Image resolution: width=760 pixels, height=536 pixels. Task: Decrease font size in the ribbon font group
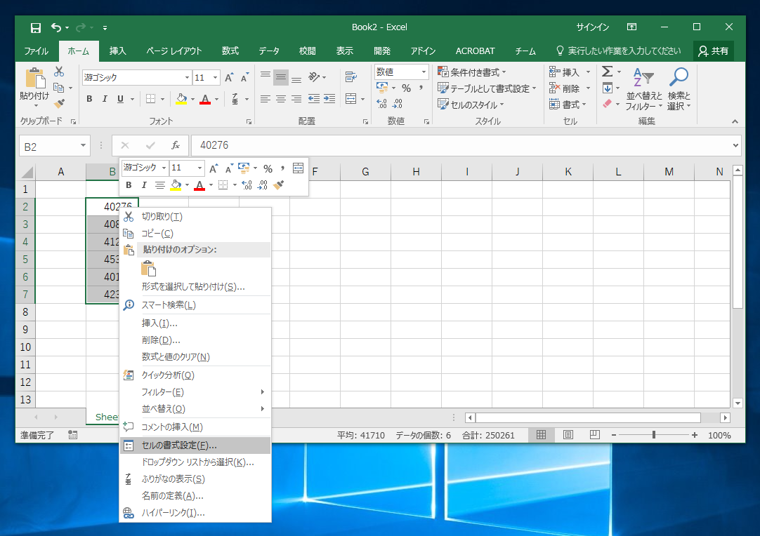[244, 78]
